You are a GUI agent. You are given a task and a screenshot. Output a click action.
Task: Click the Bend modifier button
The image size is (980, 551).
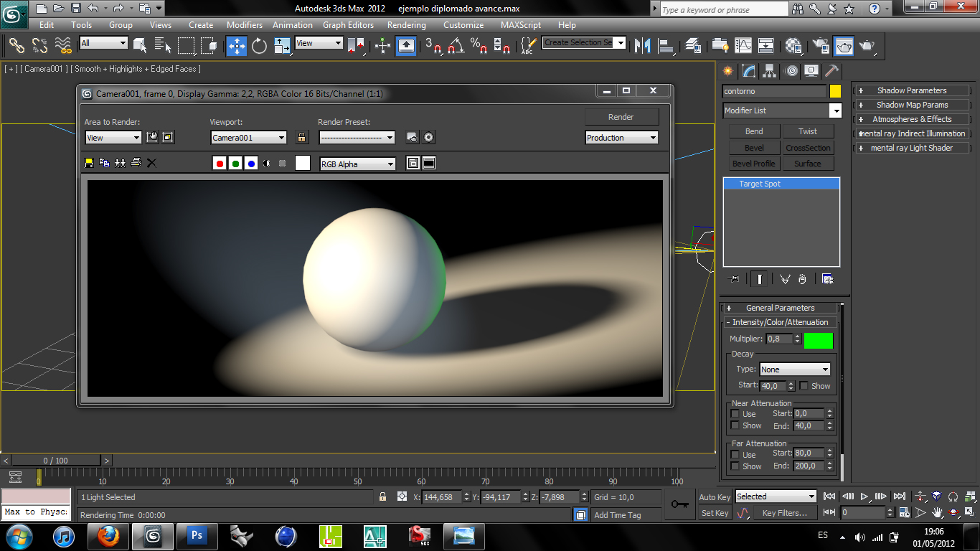click(x=753, y=131)
